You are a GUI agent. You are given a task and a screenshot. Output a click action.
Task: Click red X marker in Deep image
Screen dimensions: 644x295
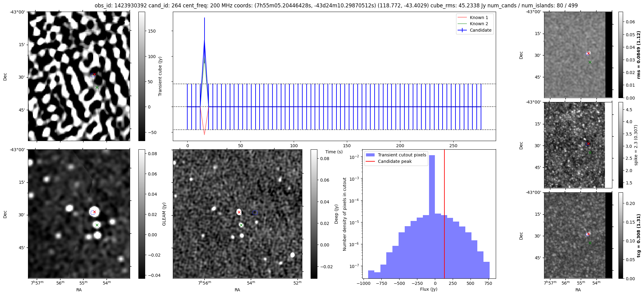point(239,212)
